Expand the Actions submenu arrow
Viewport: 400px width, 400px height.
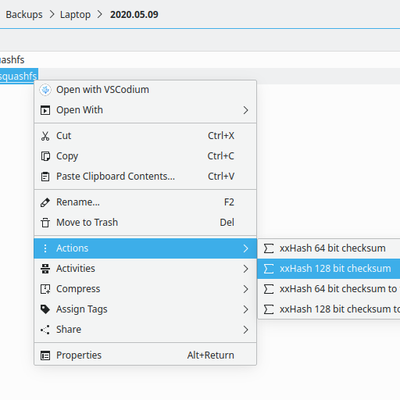point(246,248)
